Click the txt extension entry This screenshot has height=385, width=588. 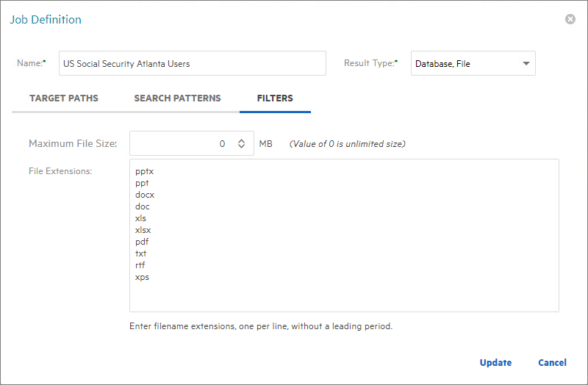[x=141, y=253]
